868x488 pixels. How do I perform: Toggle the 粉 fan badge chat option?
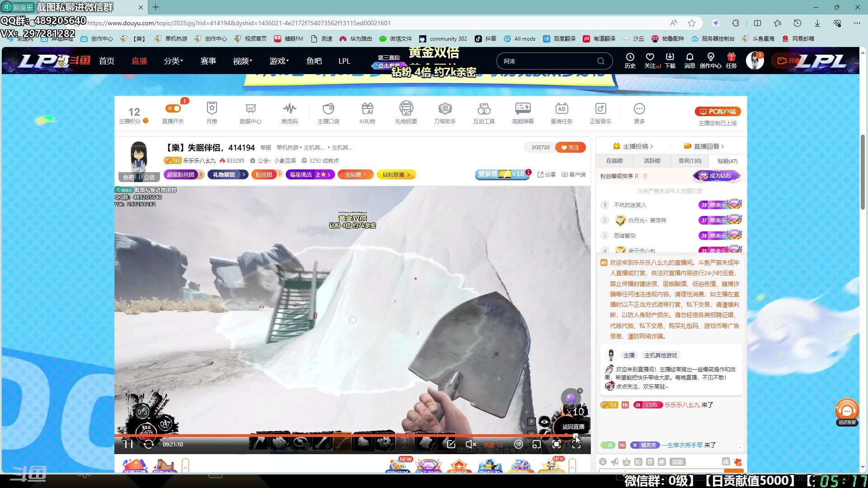point(638,461)
